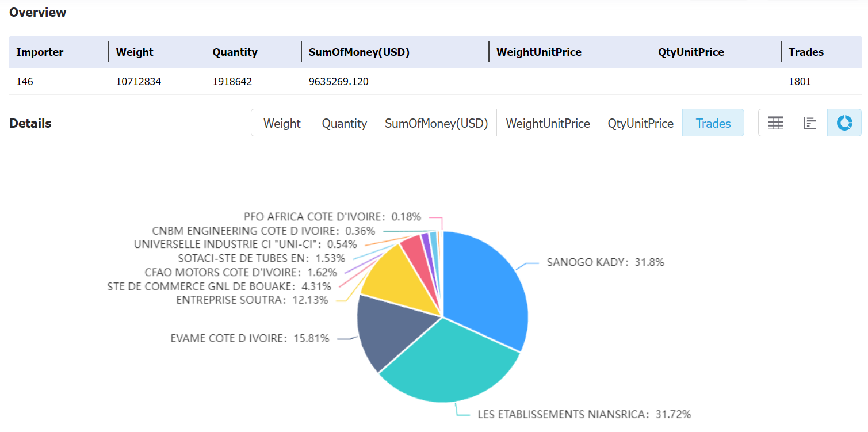Click importer count value 146
The image size is (868, 432).
25,82
